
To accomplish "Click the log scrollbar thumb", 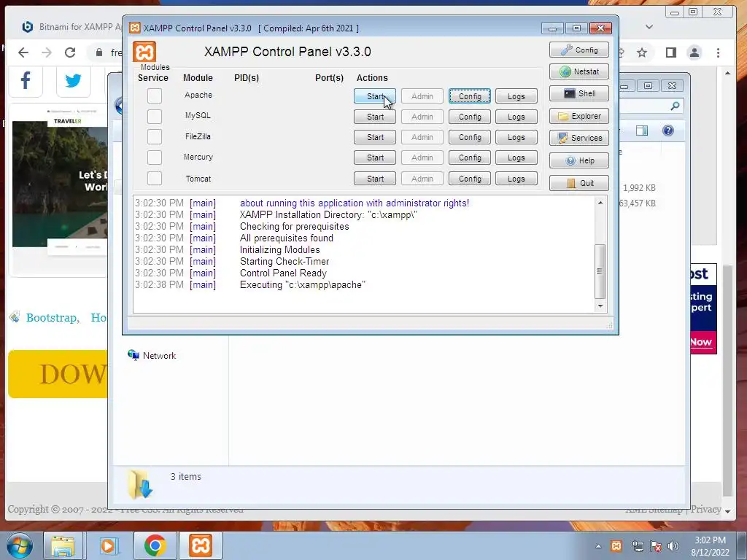I will pos(600,271).
